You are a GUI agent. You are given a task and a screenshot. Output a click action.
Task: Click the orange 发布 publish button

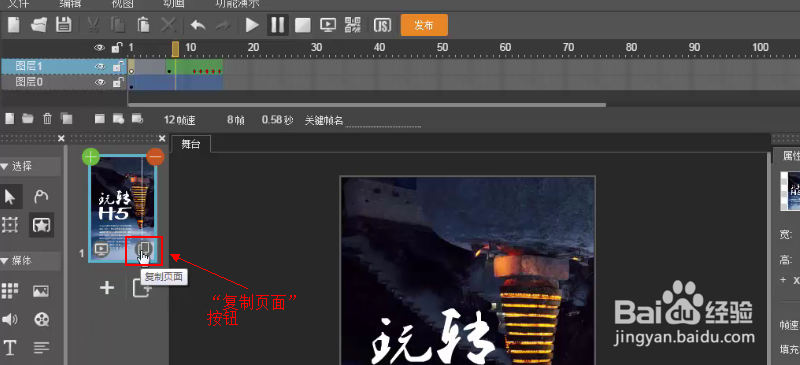424,25
